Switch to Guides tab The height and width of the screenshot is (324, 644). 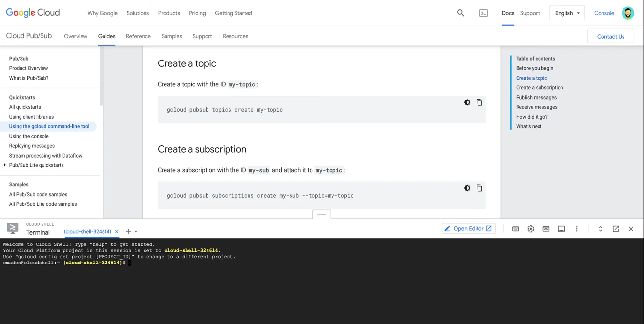click(106, 36)
